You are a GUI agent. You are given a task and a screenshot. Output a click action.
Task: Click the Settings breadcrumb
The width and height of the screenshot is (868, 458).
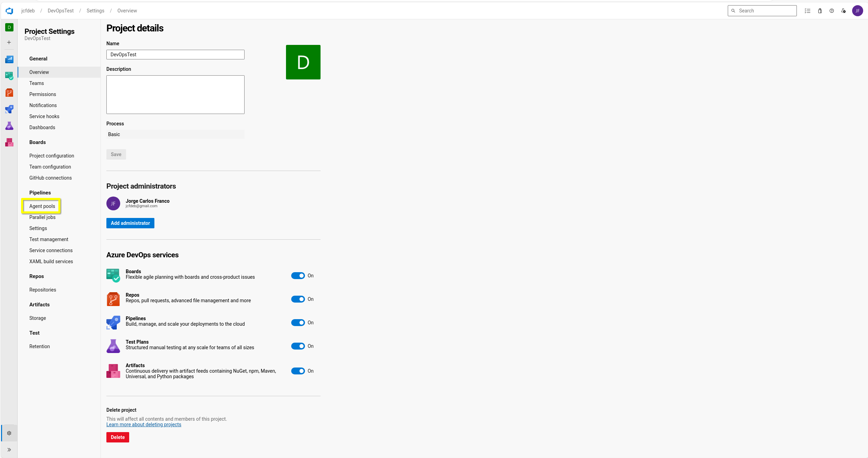[x=95, y=11]
